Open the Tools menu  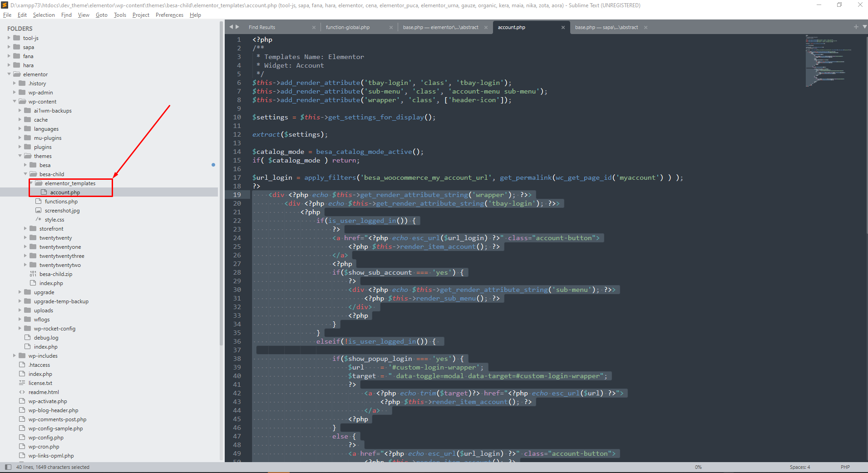(x=120, y=15)
